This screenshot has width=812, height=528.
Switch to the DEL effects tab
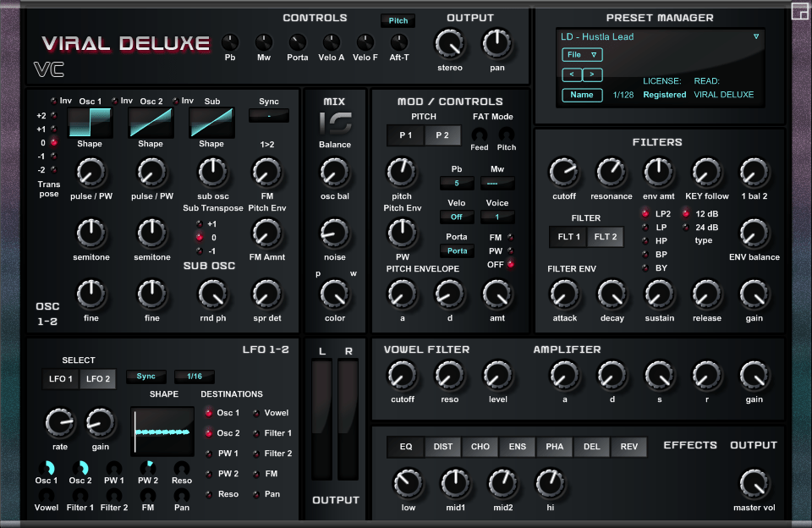tap(591, 447)
